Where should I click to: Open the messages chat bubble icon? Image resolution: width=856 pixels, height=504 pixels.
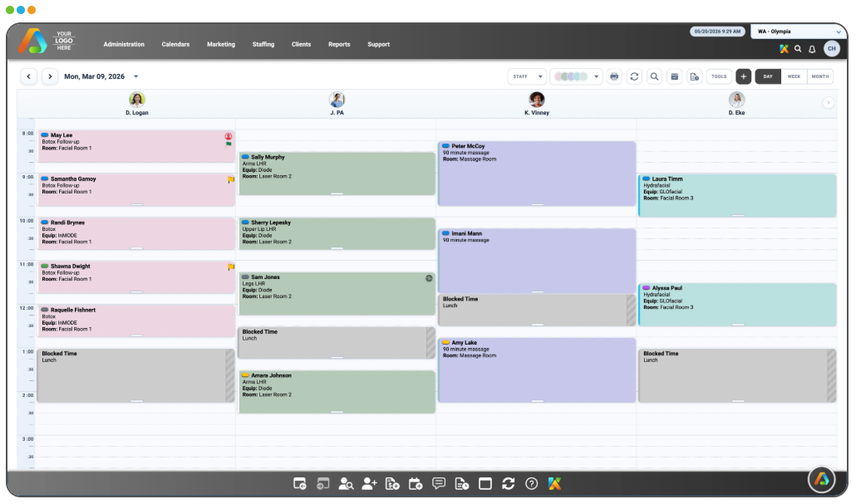(439, 484)
